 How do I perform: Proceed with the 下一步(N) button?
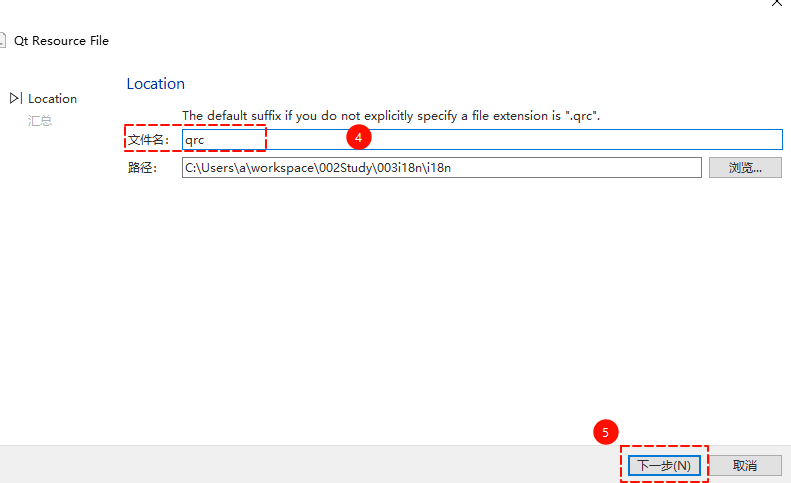[664, 465]
